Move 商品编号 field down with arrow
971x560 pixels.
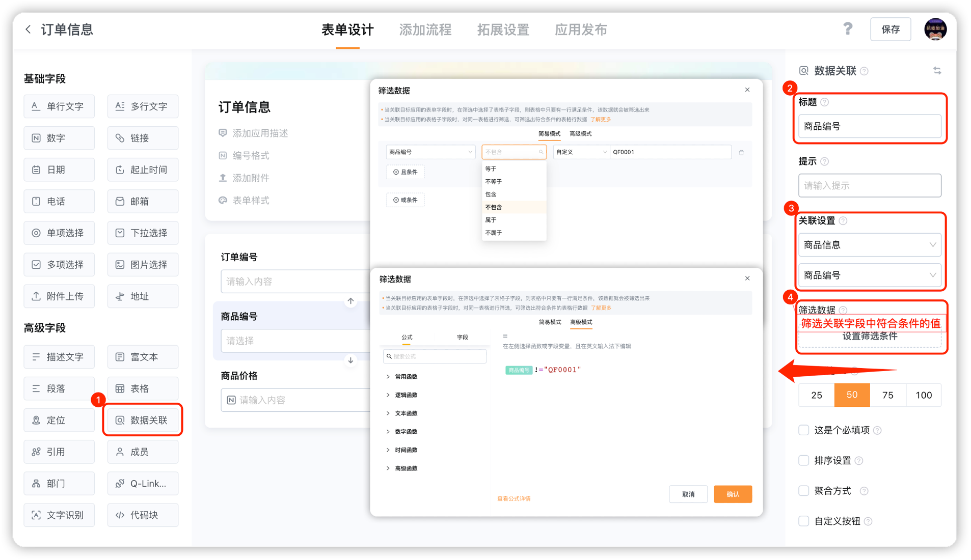[350, 360]
